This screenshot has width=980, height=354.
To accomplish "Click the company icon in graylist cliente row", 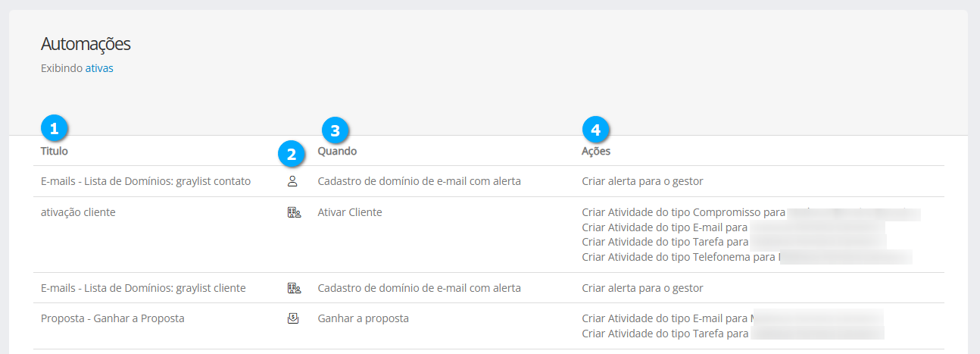I will coord(294,288).
